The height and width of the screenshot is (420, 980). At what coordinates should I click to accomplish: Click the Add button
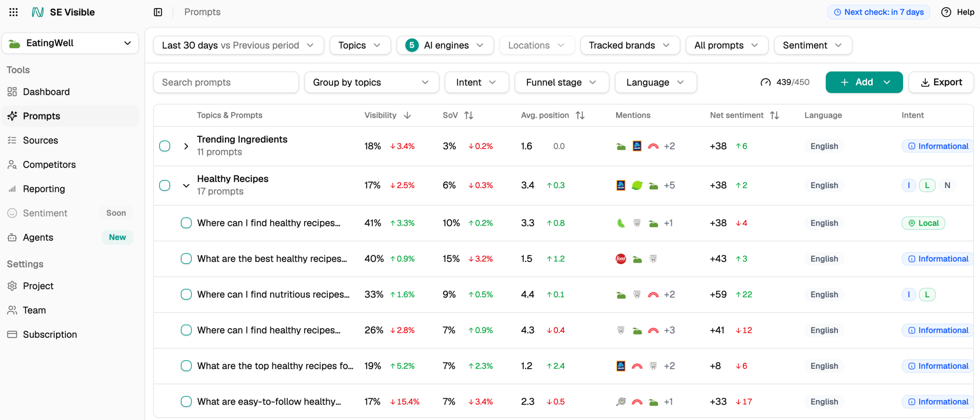tap(864, 82)
